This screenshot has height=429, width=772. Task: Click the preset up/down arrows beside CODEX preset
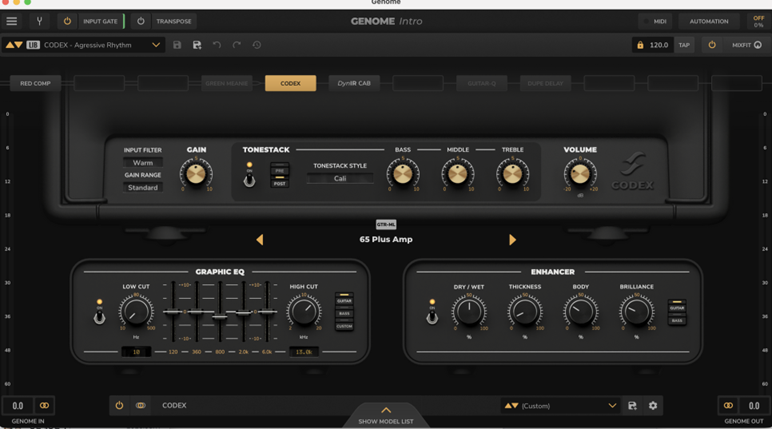tap(14, 45)
